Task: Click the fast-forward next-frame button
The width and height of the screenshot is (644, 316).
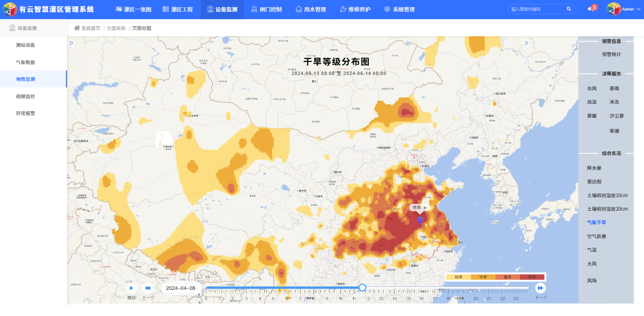Action: click(540, 288)
